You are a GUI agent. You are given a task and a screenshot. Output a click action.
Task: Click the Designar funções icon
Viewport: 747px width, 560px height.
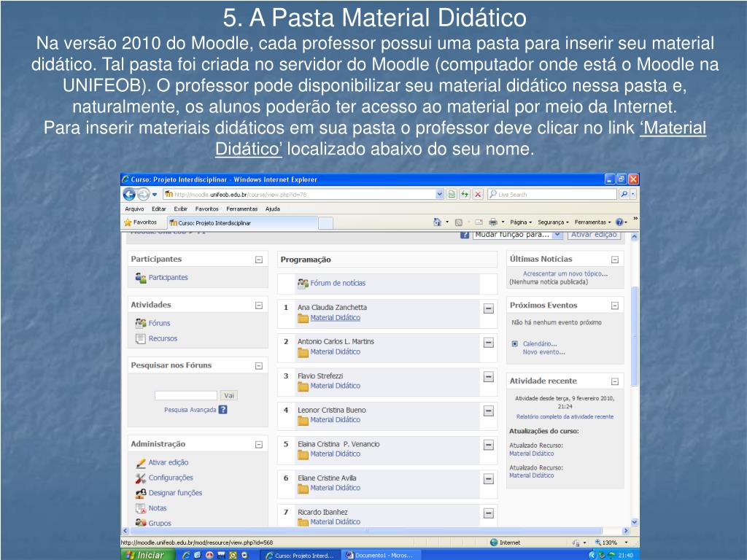[x=141, y=494]
